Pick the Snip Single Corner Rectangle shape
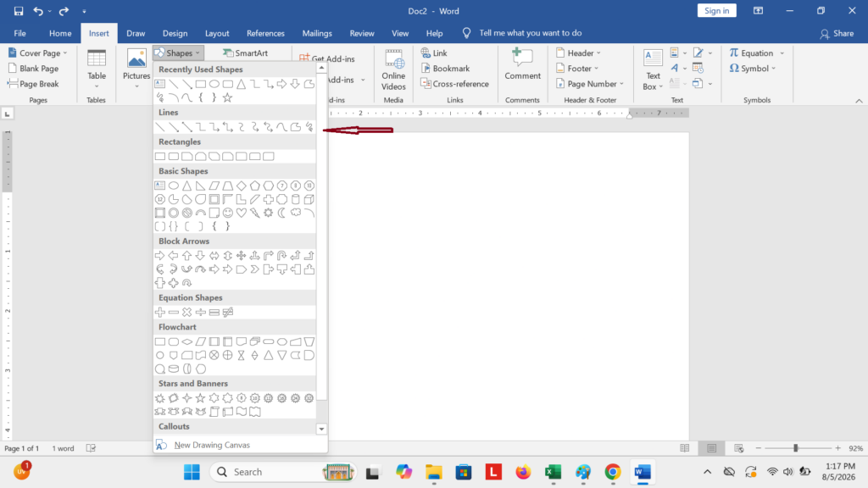 point(187,157)
